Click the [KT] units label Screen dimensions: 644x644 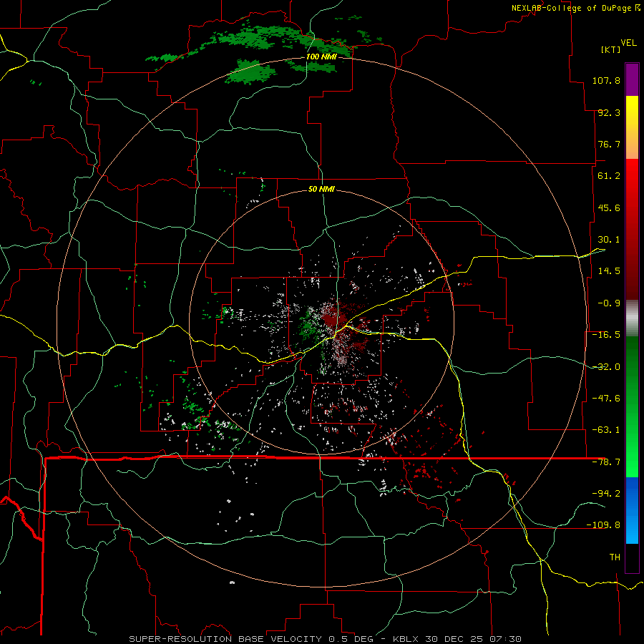[x=611, y=49]
